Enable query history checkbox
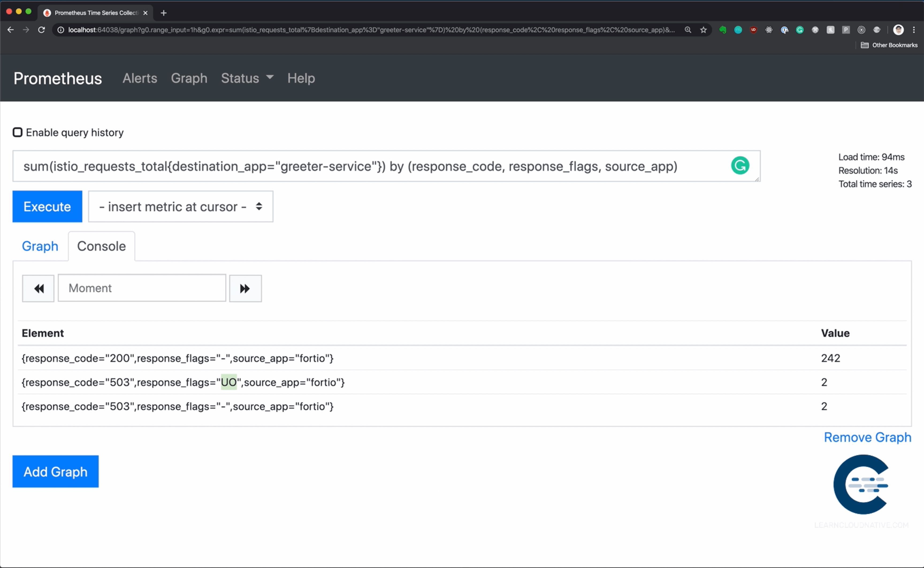The height and width of the screenshot is (568, 924). coord(17,132)
